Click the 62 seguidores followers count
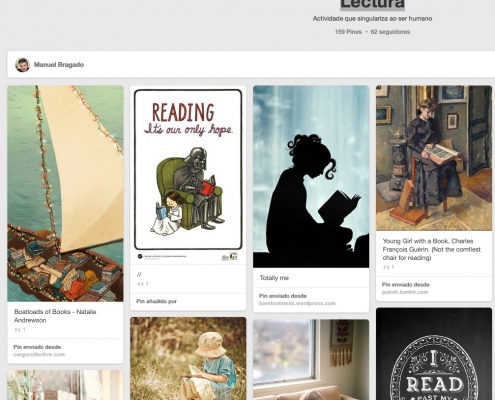 pyautogui.click(x=390, y=32)
